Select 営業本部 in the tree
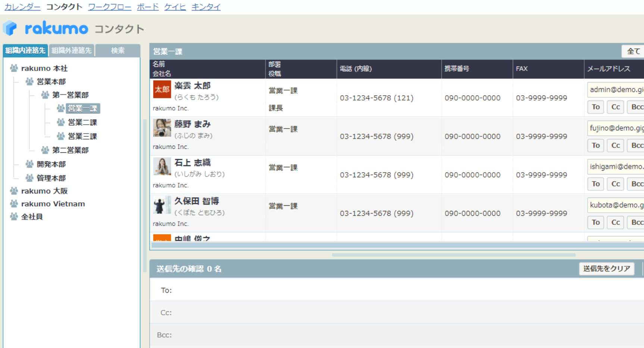 (x=51, y=82)
